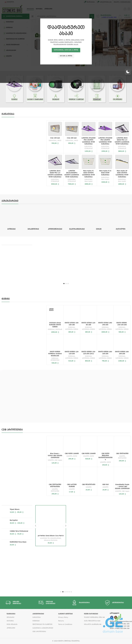The width and height of the screenshot is (132, 644).
Task: Select the light bulb lighting category icon
Action: coord(14,96)
